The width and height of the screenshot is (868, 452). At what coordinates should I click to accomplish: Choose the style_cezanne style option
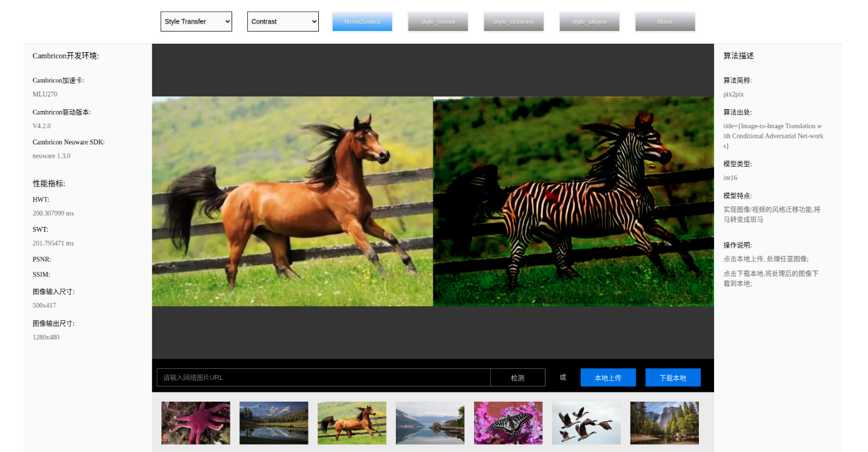[x=513, y=21]
